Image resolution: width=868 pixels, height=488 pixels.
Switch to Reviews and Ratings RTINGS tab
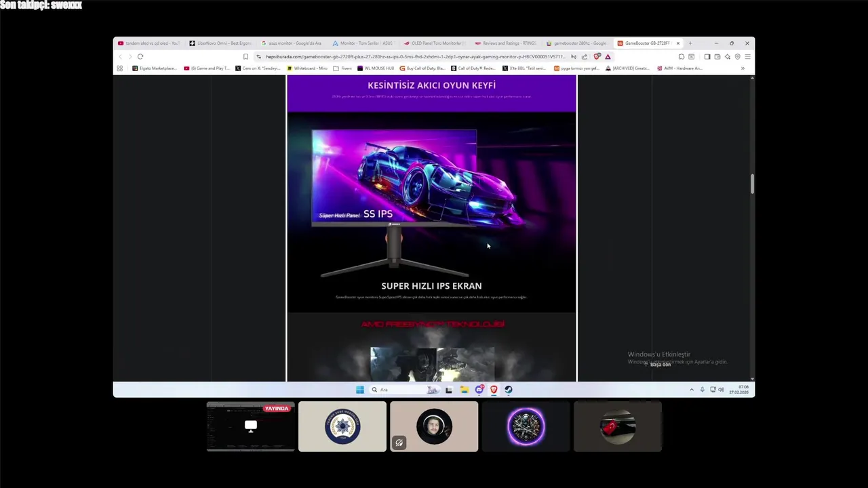tap(506, 43)
